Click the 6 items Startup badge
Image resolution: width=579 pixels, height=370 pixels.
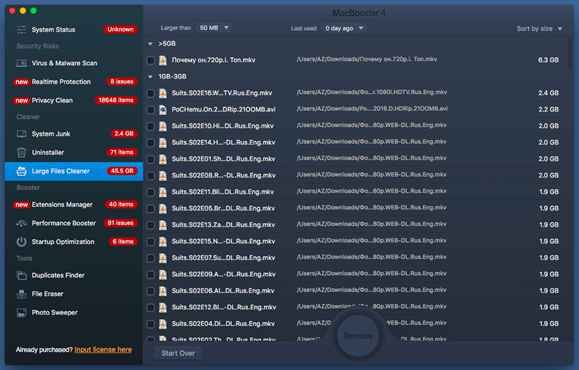tap(123, 241)
